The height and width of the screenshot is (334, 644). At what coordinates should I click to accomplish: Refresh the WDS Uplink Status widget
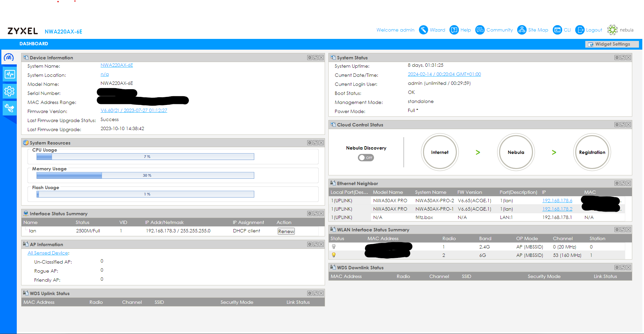(x=315, y=293)
